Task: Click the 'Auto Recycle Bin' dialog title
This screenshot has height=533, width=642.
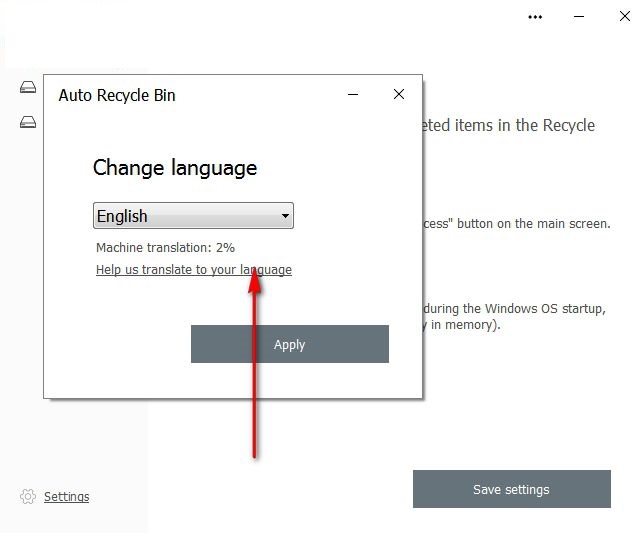Action: (x=117, y=95)
